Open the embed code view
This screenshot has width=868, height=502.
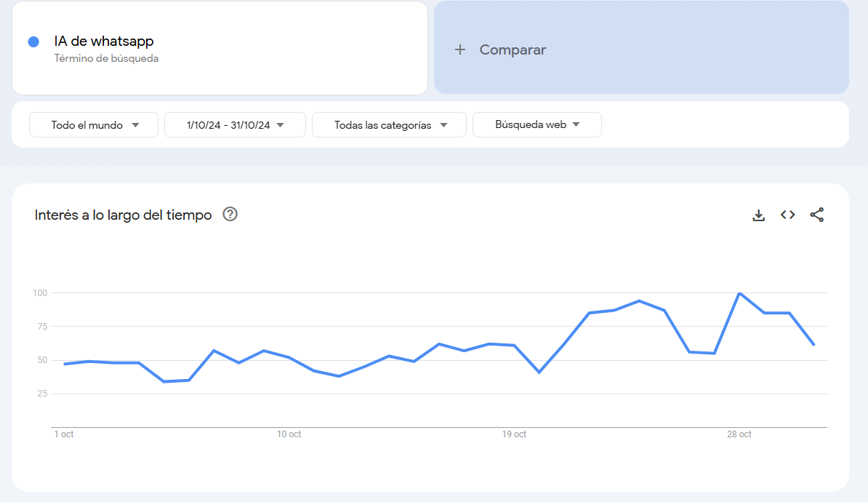[x=787, y=215]
